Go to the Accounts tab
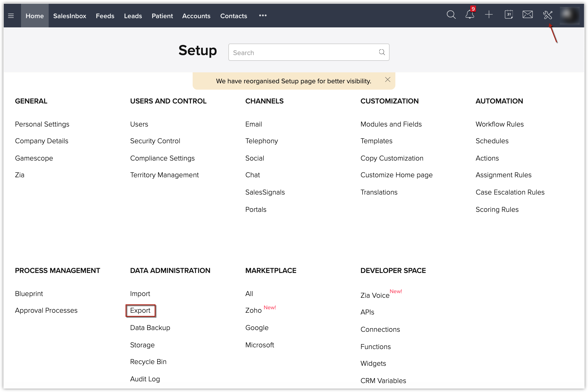588x392 pixels. [x=196, y=16]
